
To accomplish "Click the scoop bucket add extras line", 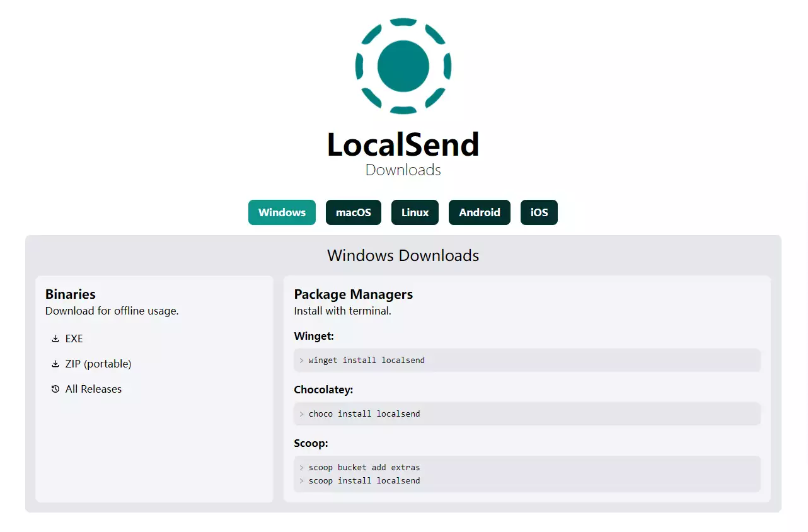I will [x=364, y=468].
